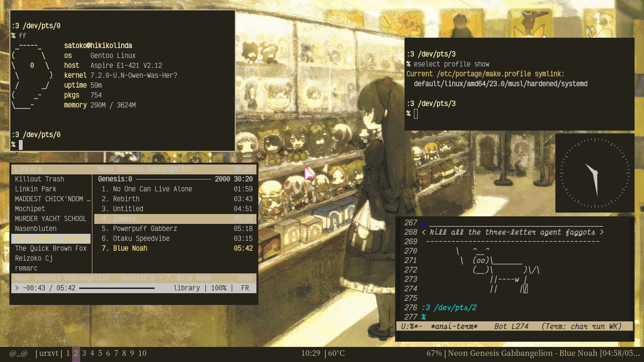This screenshot has width=644, height=362.
Task: Click the -00:43 / 05:42 playback time
Action: (x=49, y=288)
